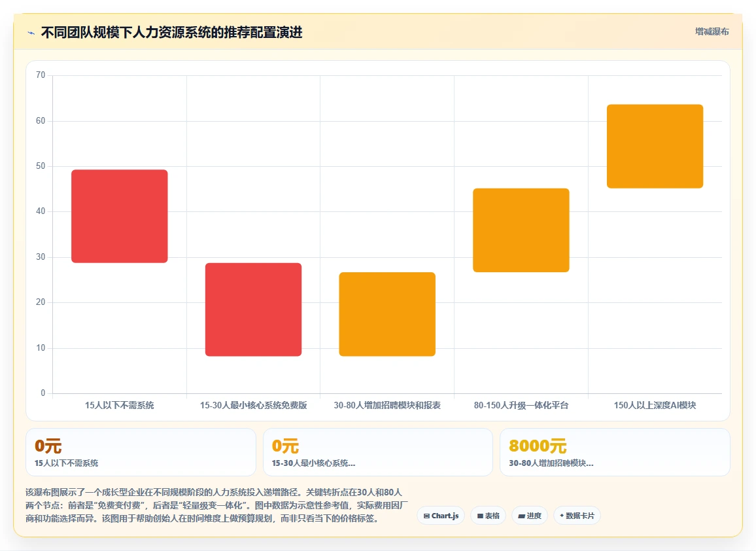This screenshot has width=756, height=551.
Task: Click the orange bar for 80-150人升级一体化平台
Action: pos(521,230)
